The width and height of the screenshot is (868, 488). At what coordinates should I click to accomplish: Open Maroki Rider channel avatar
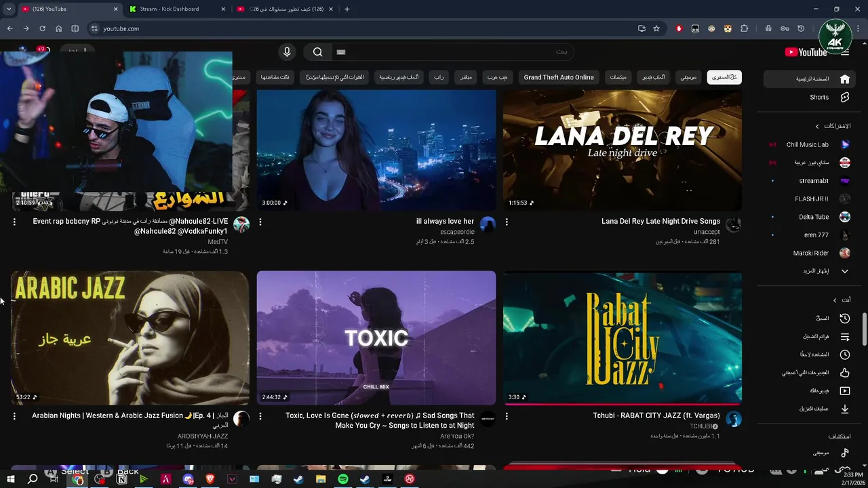pyautogui.click(x=845, y=253)
